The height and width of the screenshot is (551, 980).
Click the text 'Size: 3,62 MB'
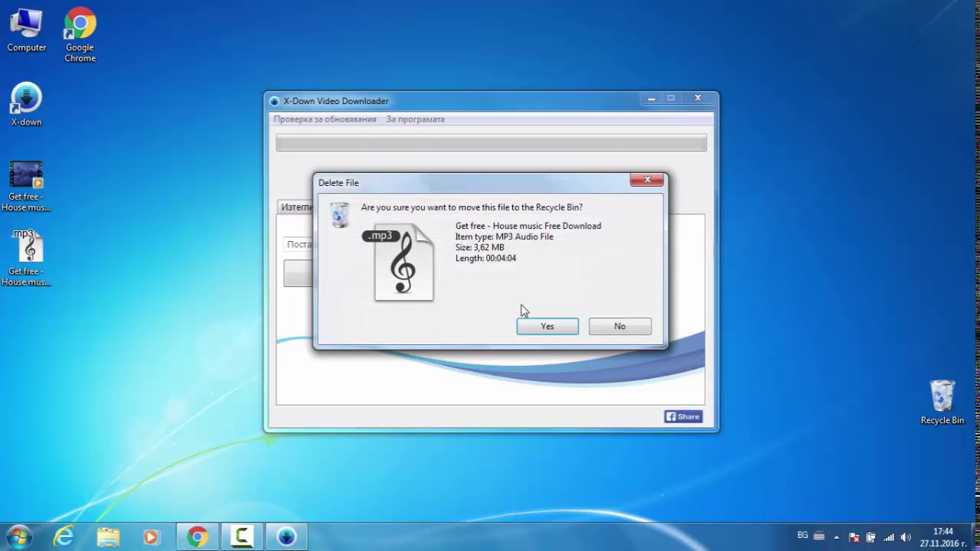click(x=480, y=247)
